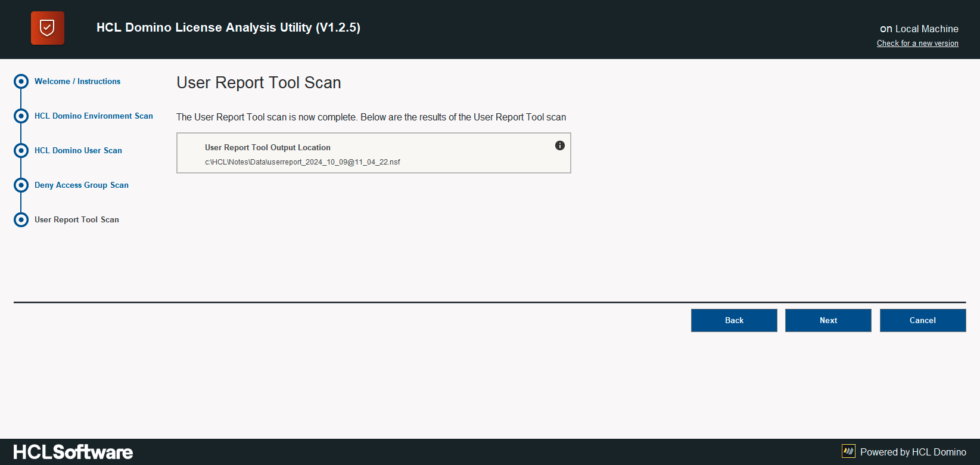
Task: Click the Back button
Action: coord(734,320)
